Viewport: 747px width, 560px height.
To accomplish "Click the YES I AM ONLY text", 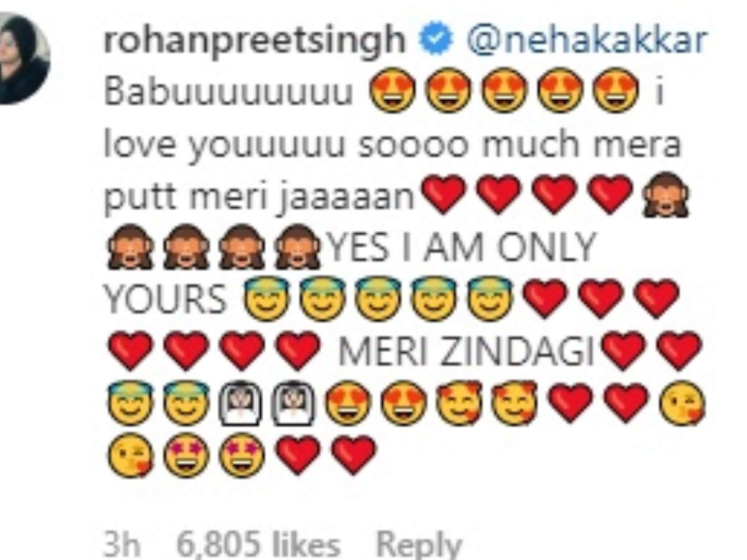I will tap(462, 249).
